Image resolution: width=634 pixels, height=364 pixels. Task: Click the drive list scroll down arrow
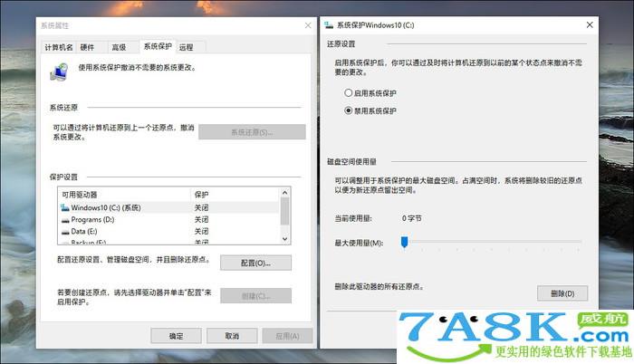point(284,239)
